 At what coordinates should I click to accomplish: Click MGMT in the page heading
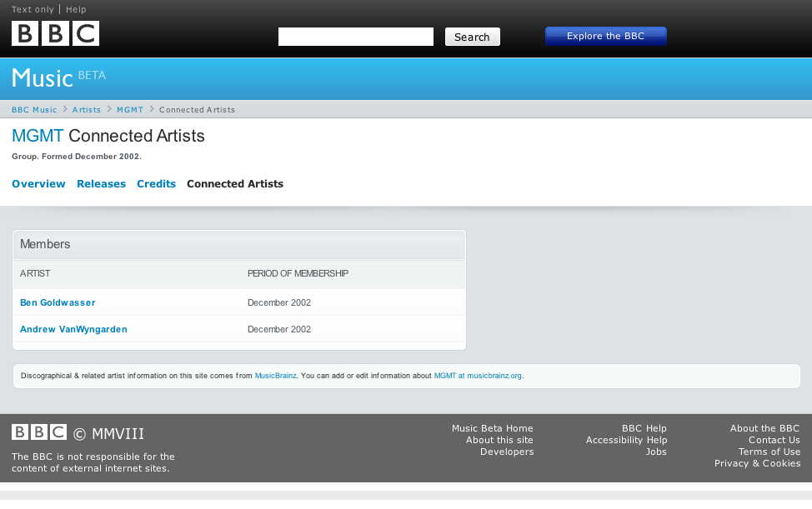[x=38, y=136]
